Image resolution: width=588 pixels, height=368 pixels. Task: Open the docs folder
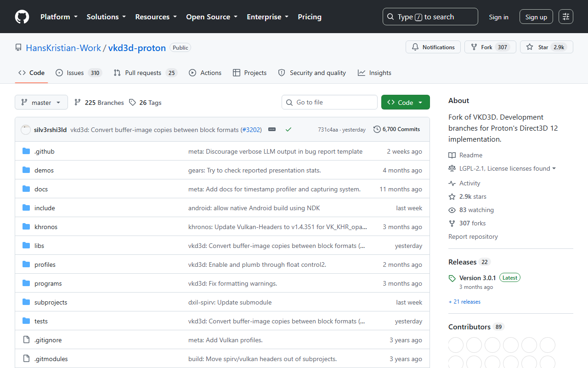[x=41, y=189]
